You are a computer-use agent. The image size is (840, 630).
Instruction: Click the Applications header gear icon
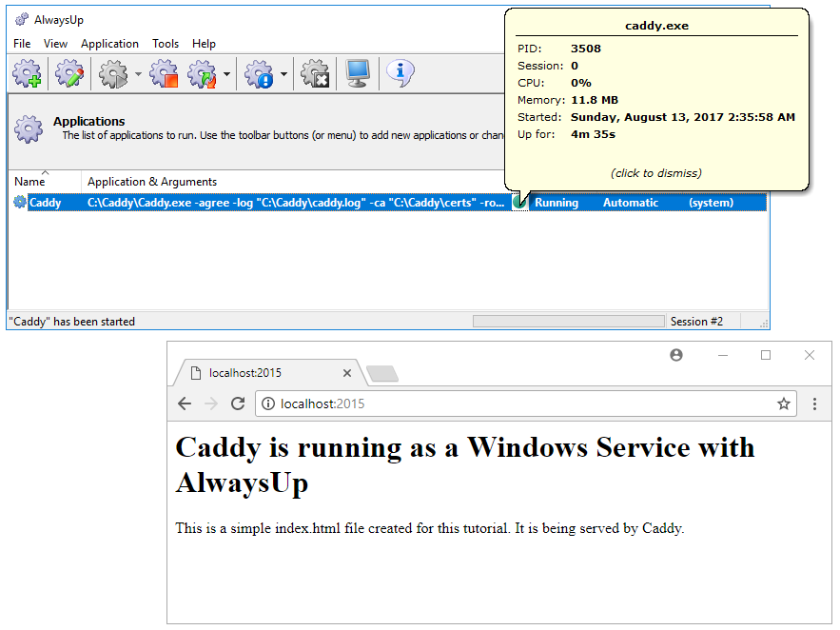coord(29,128)
